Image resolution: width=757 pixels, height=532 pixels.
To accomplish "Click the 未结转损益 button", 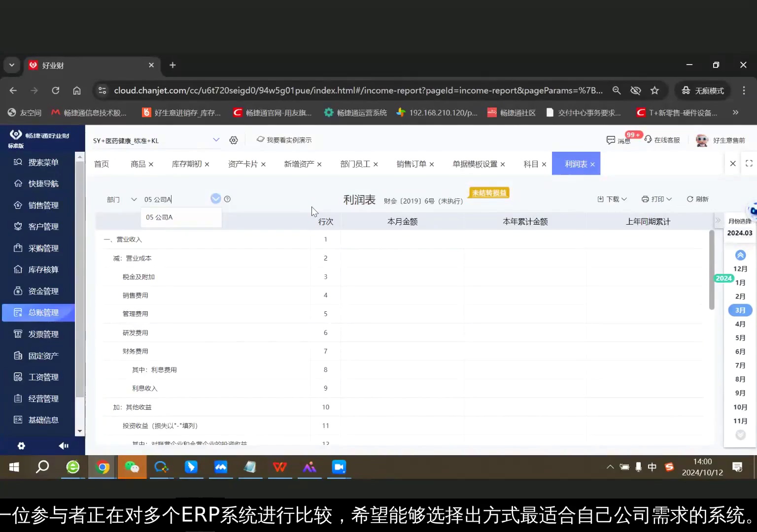I will (488, 193).
